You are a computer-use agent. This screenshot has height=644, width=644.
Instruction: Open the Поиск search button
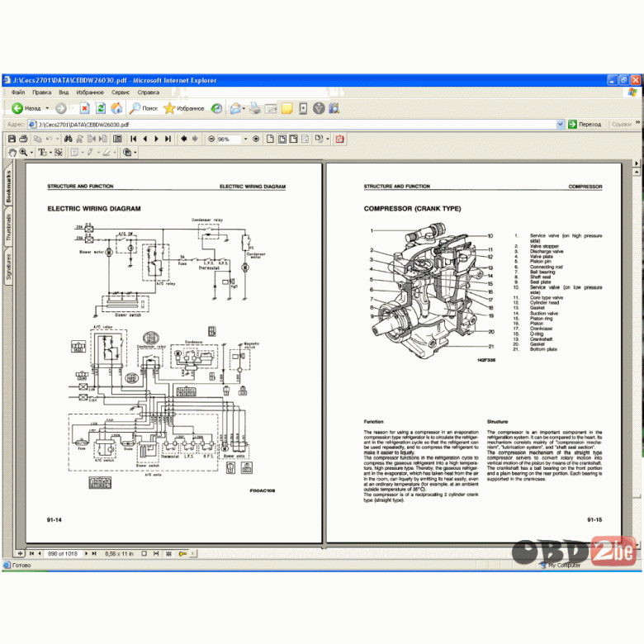coord(144,108)
